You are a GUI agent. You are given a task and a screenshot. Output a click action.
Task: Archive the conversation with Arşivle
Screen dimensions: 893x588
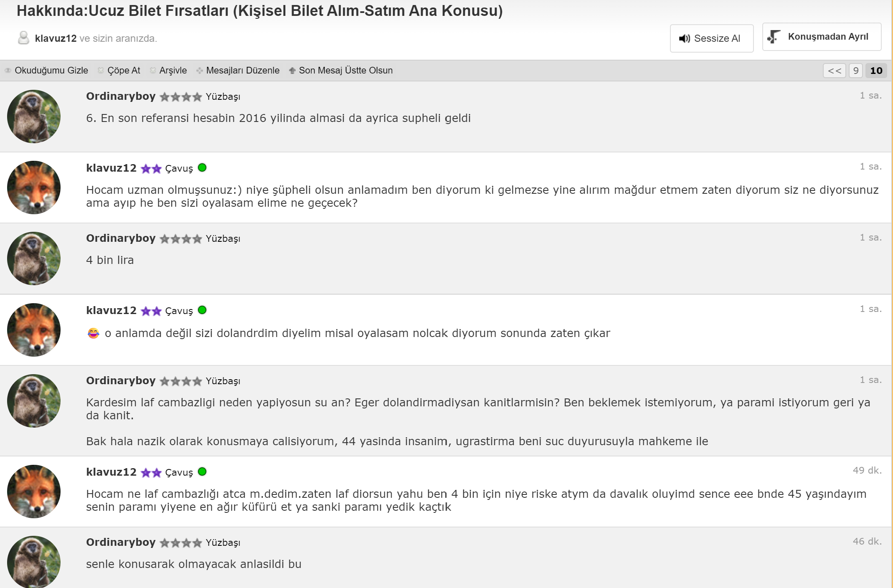[173, 71]
